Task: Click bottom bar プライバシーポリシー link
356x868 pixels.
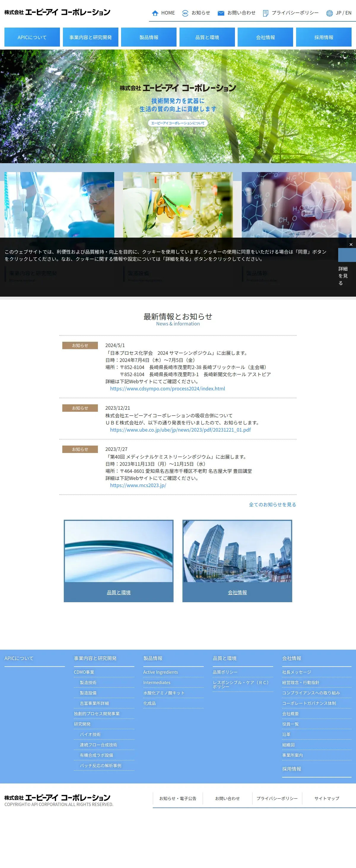Action: (277, 798)
